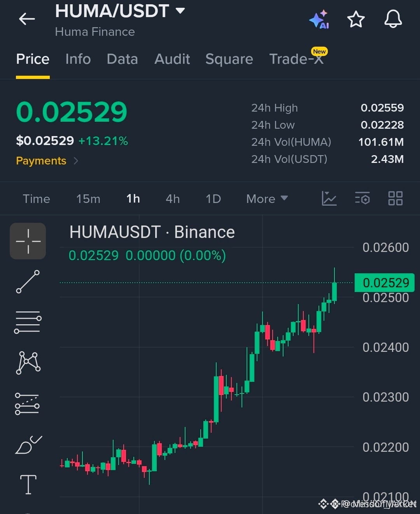Select the 4h chart interval

point(173,199)
